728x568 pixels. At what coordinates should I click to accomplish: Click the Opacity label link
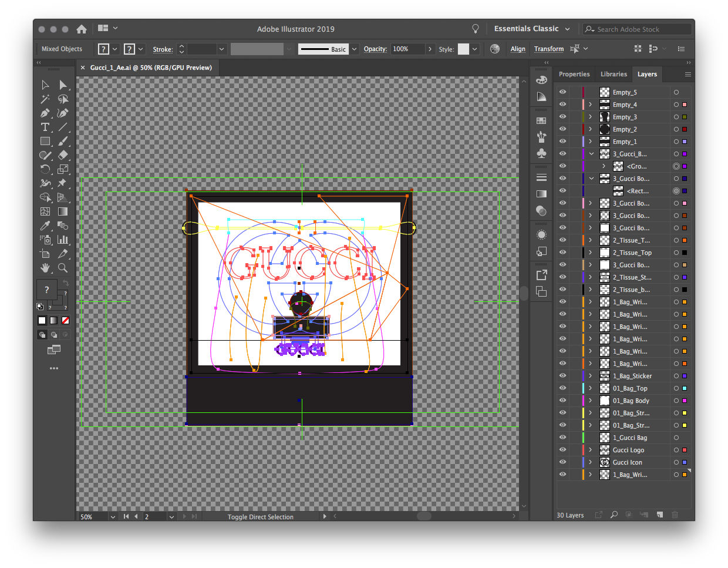375,49
